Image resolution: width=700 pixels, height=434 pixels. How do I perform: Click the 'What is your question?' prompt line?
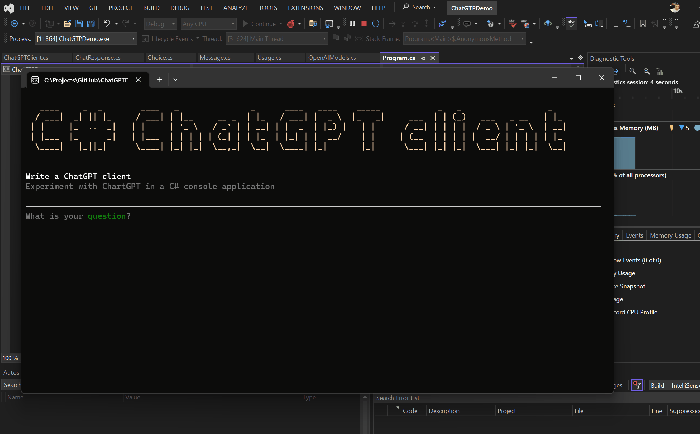click(78, 216)
